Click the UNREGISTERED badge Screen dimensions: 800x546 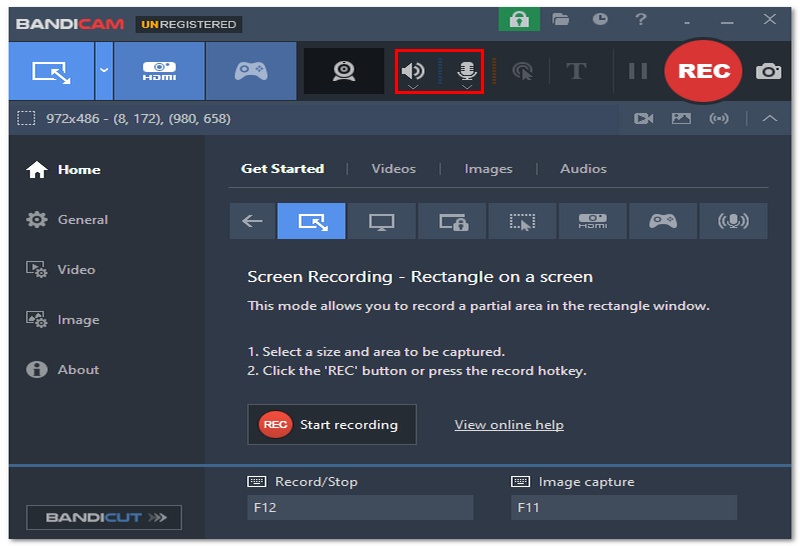click(189, 24)
